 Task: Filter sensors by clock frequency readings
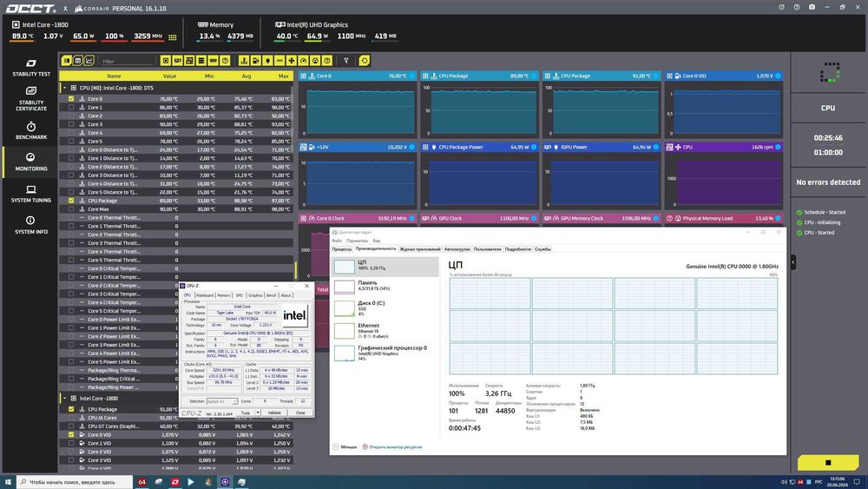pos(303,60)
